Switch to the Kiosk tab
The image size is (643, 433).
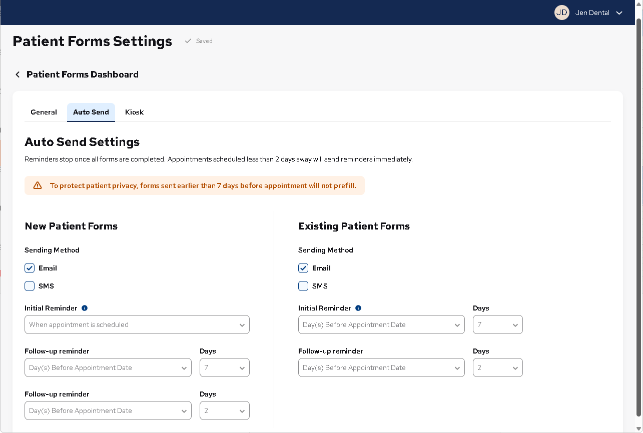coord(134,112)
